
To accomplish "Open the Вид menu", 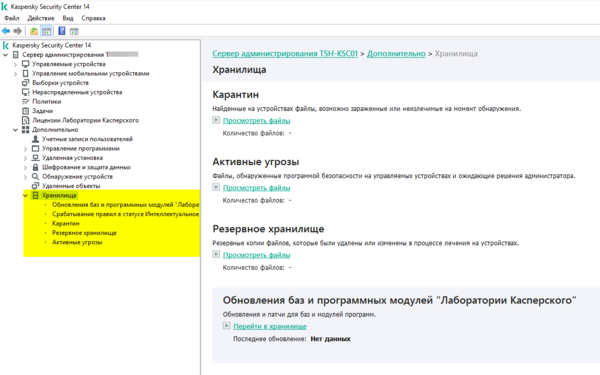I will point(68,18).
